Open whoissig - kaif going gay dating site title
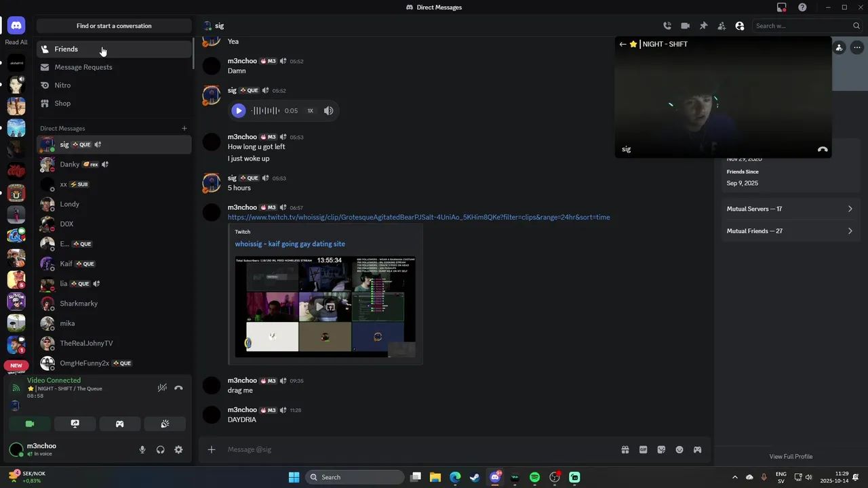This screenshot has height=488, width=868. tap(290, 244)
